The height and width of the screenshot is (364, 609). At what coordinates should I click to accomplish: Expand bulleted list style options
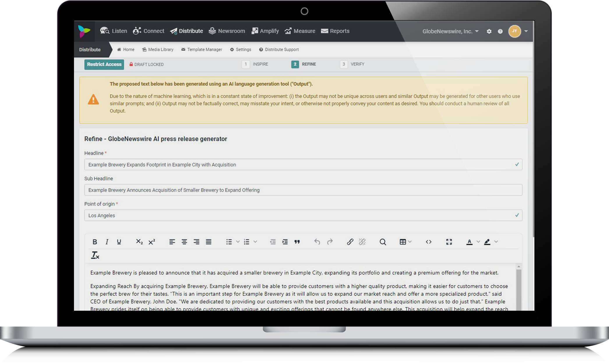[x=238, y=242]
